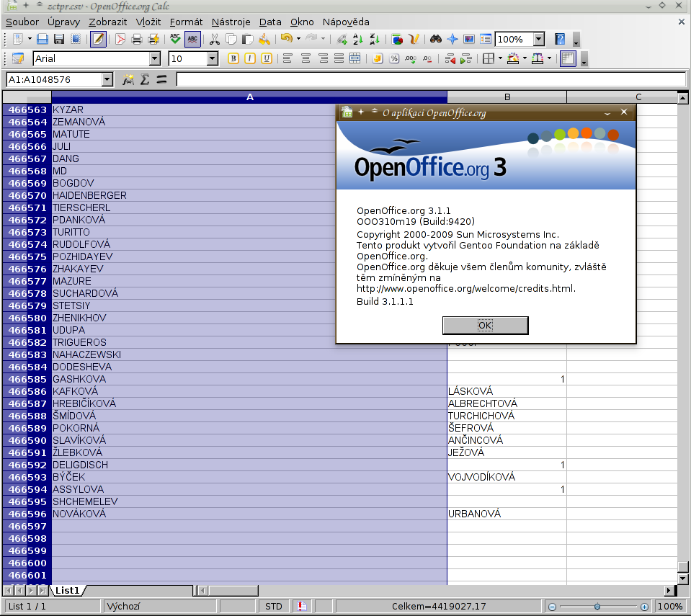The width and height of the screenshot is (691, 616).
Task: Run the spellcheck ABC checkmark icon
Action: point(175,39)
